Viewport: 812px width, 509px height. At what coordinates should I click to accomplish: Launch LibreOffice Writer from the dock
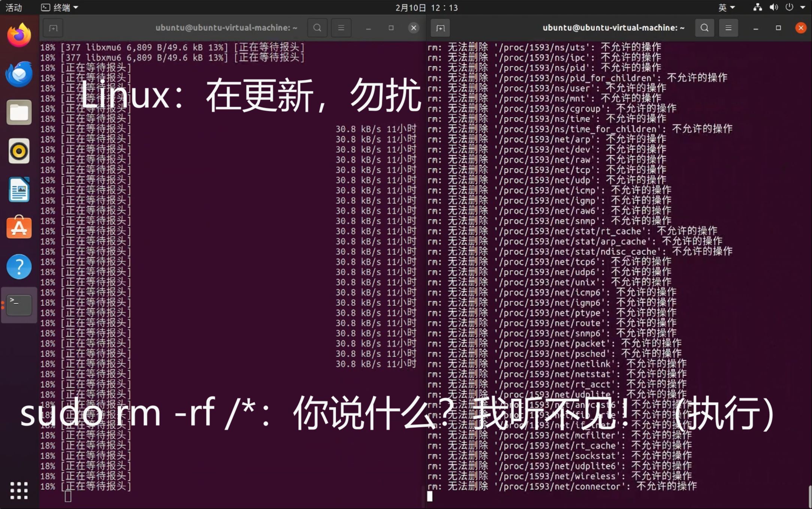[19, 190]
